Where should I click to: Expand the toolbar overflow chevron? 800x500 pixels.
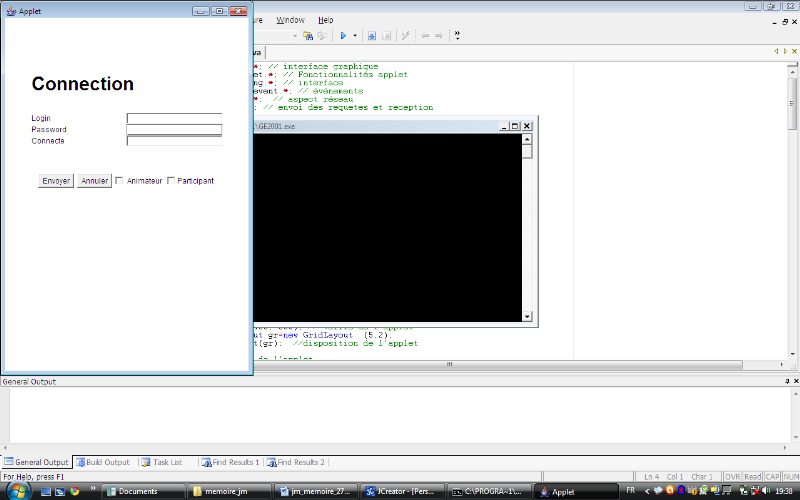click(457, 36)
